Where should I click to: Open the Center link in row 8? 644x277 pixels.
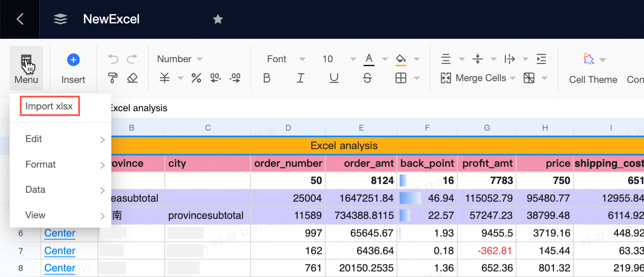[x=60, y=268]
